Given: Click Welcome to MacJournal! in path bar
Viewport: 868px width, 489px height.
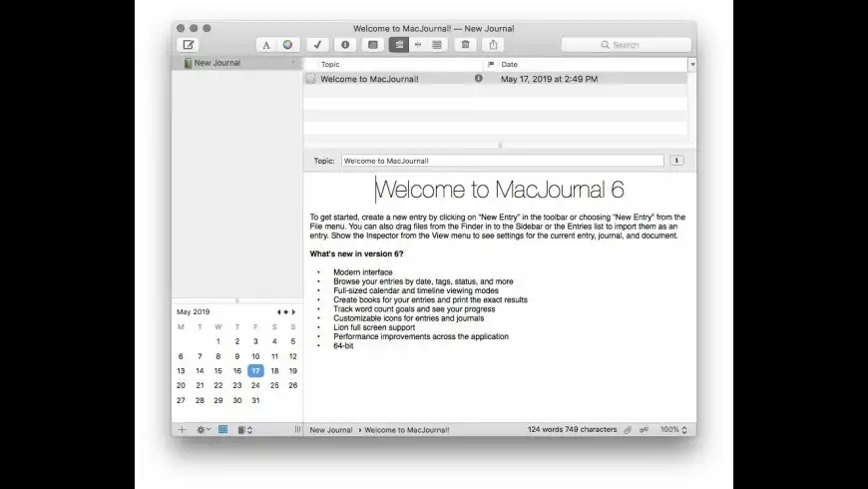Looking at the screenshot, I should click(407, 430).
